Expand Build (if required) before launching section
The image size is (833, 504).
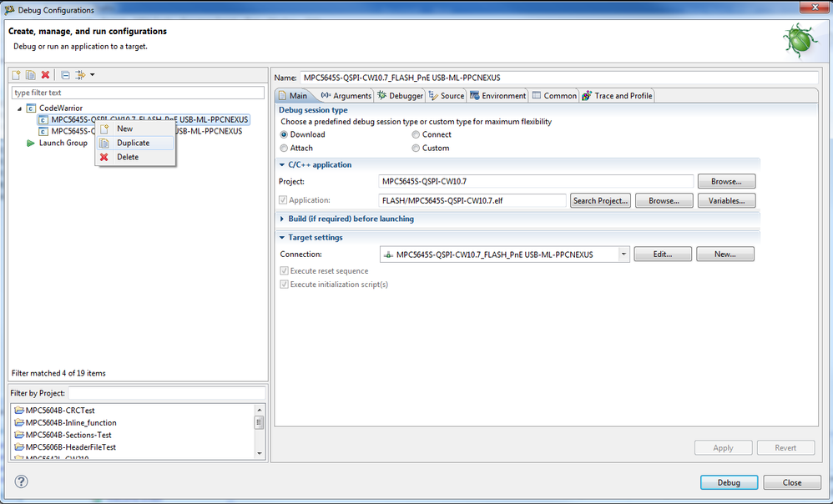click(282, 219)
